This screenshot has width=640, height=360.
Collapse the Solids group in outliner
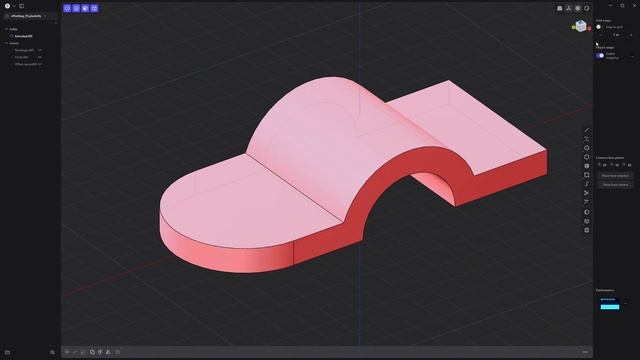click(7, 29)
